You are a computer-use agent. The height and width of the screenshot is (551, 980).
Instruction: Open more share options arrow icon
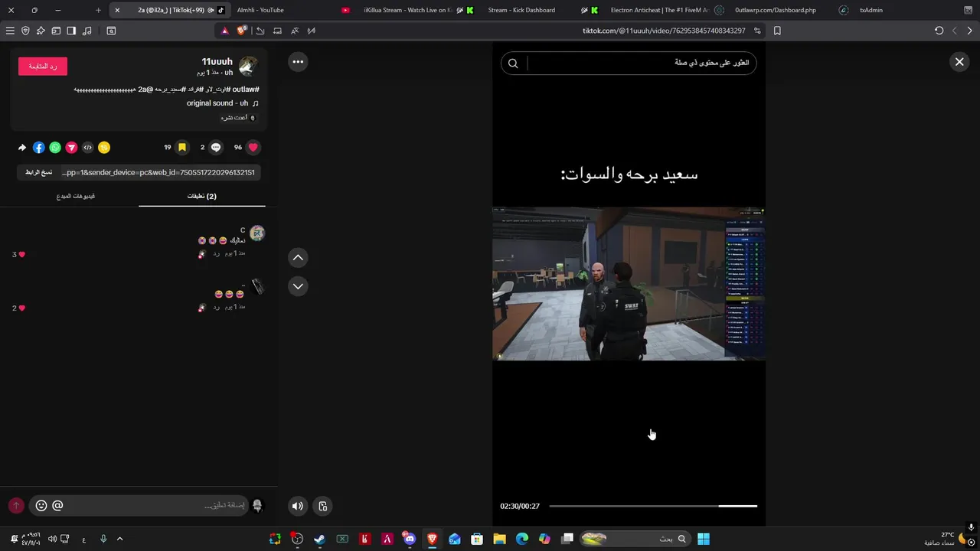pos(22,148)
